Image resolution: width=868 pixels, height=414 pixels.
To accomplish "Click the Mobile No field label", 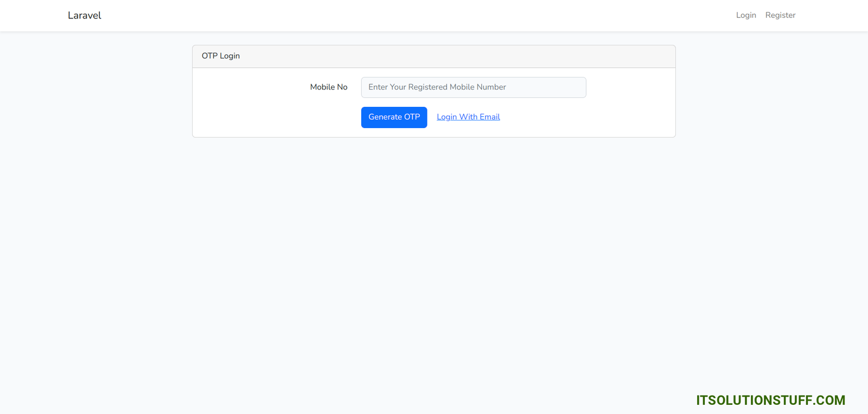I will pyautogui.click(x=328, y=87).
